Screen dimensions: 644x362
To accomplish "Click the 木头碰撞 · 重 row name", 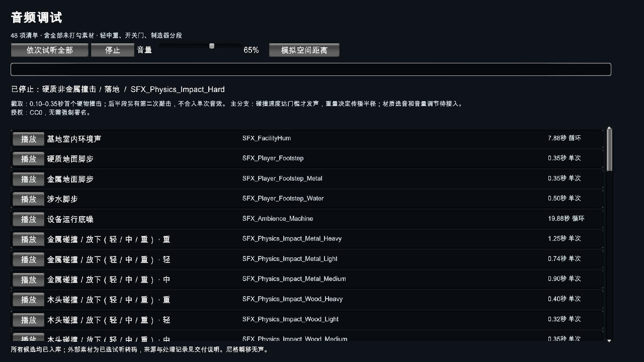I will [x=109, y=300].
